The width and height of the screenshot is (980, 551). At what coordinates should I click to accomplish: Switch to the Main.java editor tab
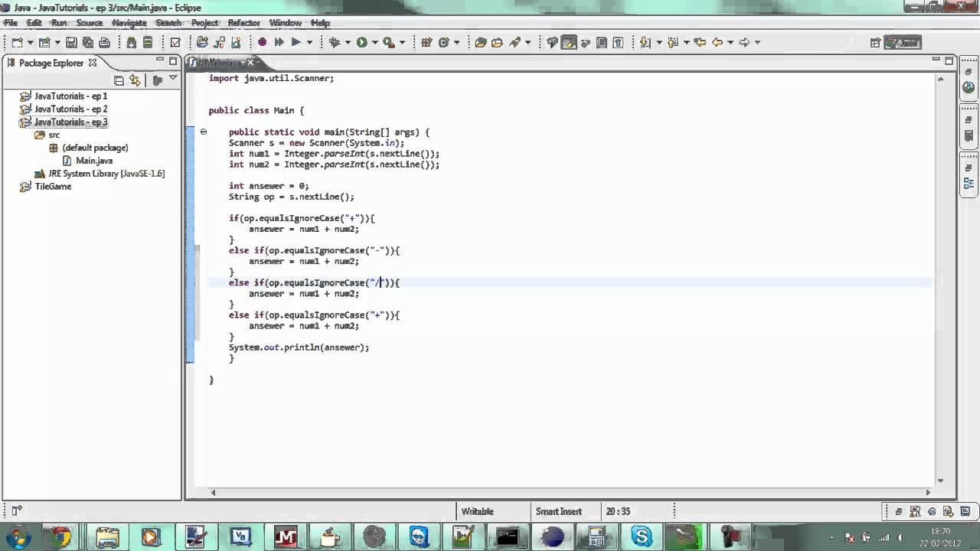pyautogui.click(x=223, y=63)
